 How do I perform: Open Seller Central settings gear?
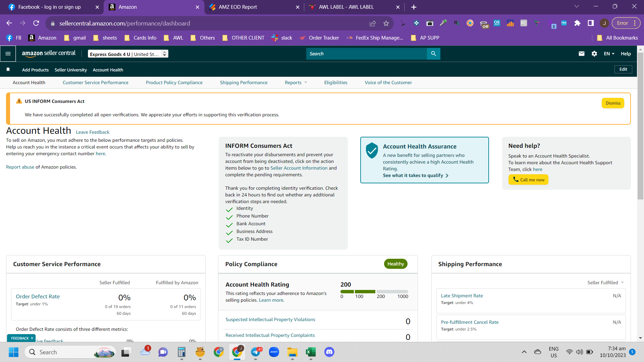(594, 54)
